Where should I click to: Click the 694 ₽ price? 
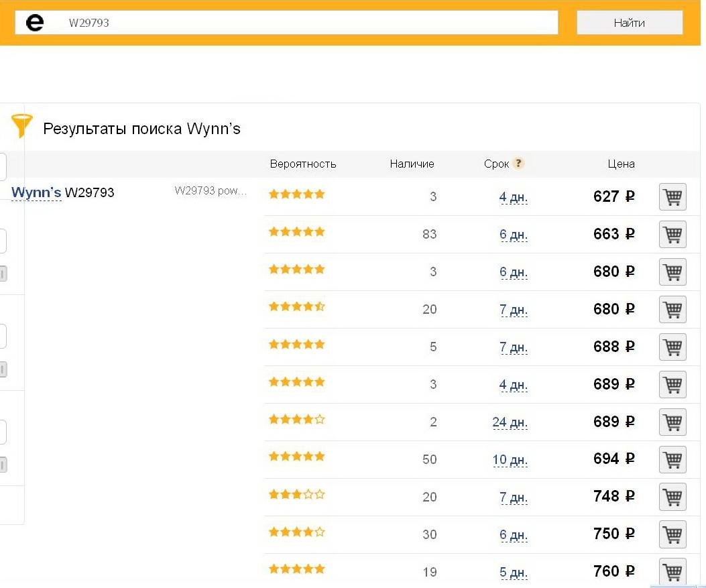(x=613, y=459)
